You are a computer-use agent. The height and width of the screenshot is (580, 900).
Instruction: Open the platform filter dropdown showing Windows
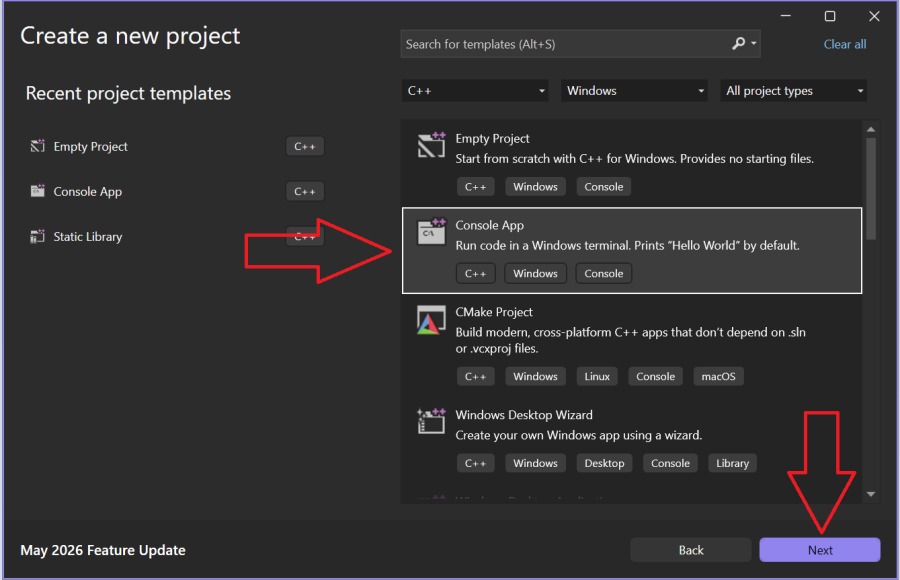pos(634,91)
